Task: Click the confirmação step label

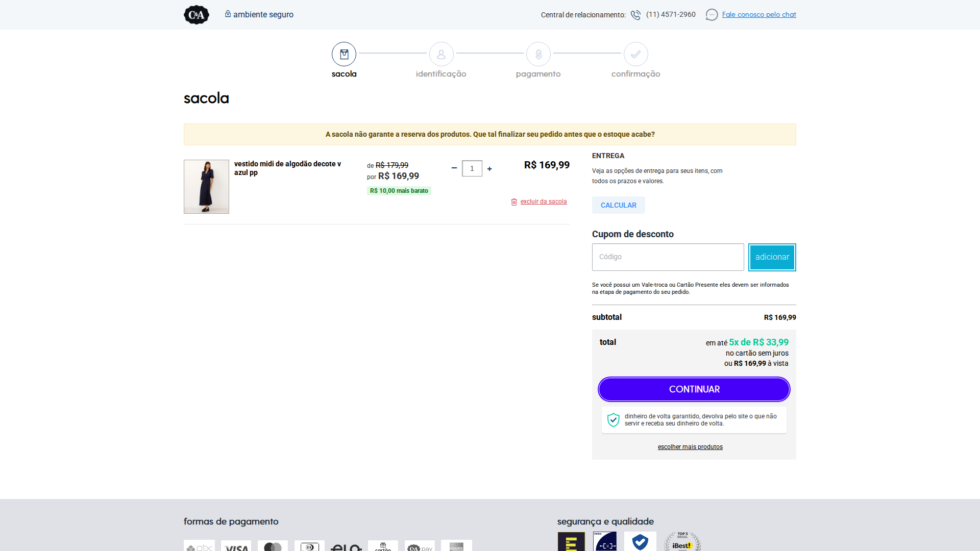Action: pyautogui.click(x=636, y=74)
